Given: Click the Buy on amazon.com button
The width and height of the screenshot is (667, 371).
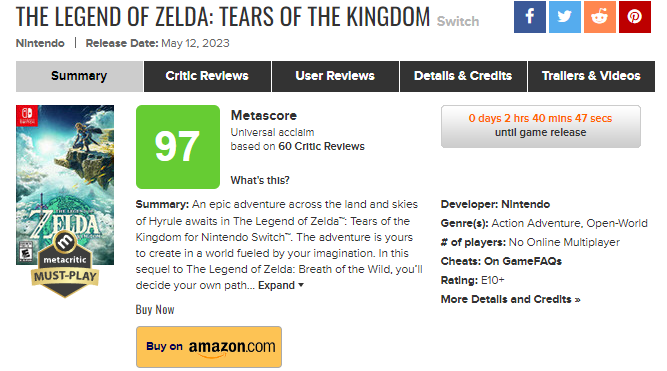Looking at the screenshot, I should point(209,347).
